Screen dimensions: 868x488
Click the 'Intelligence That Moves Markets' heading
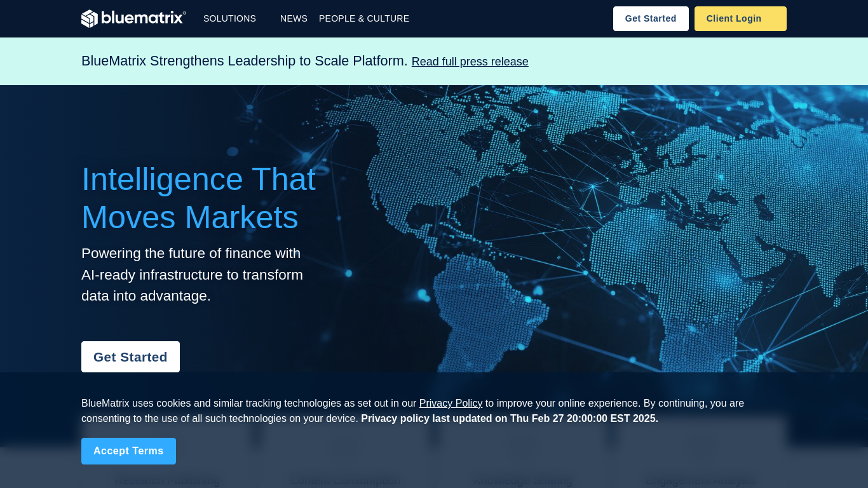[198, 198]
